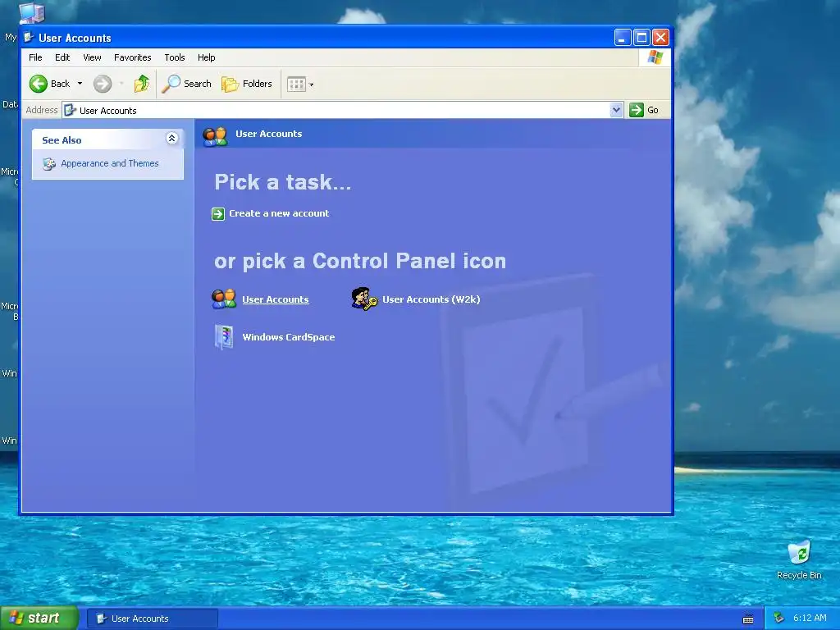
Task: Click the keyboard icon in taskbar
Action: pos(748,619)
